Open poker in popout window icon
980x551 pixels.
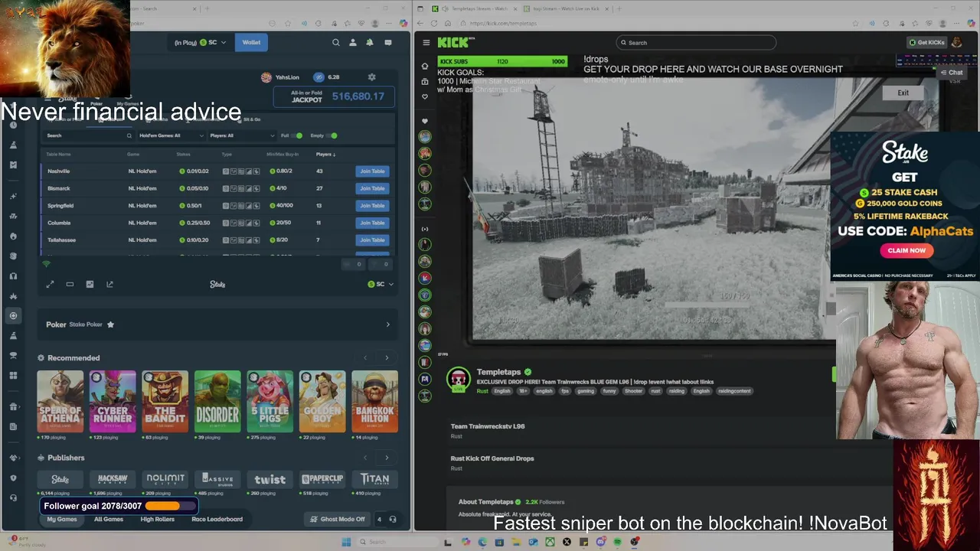click(x=109, y=284)
